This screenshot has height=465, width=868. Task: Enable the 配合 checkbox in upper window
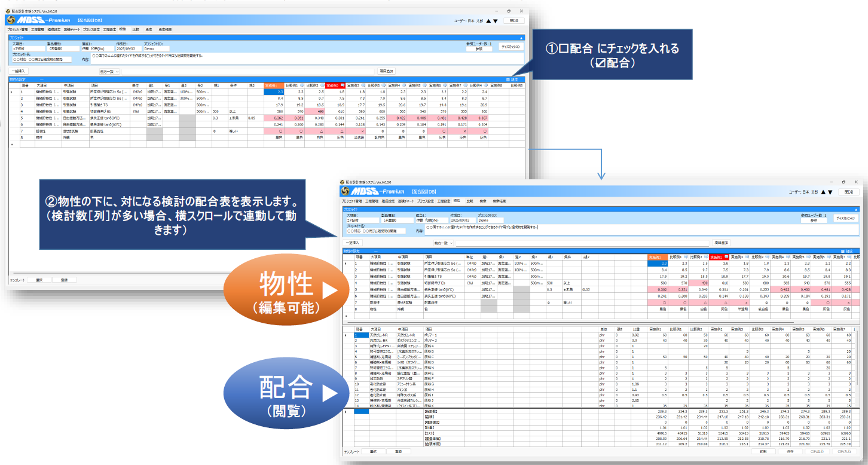click(x=507, y=79)
